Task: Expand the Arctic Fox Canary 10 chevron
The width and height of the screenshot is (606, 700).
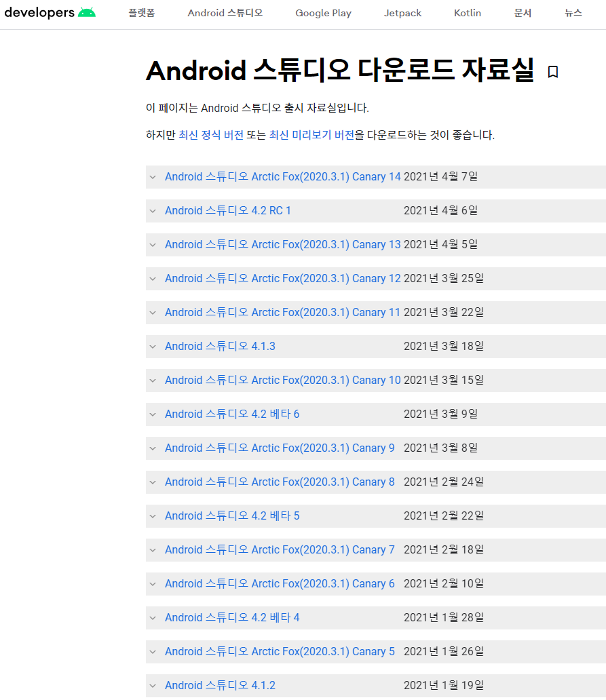Action: [153, 381]
